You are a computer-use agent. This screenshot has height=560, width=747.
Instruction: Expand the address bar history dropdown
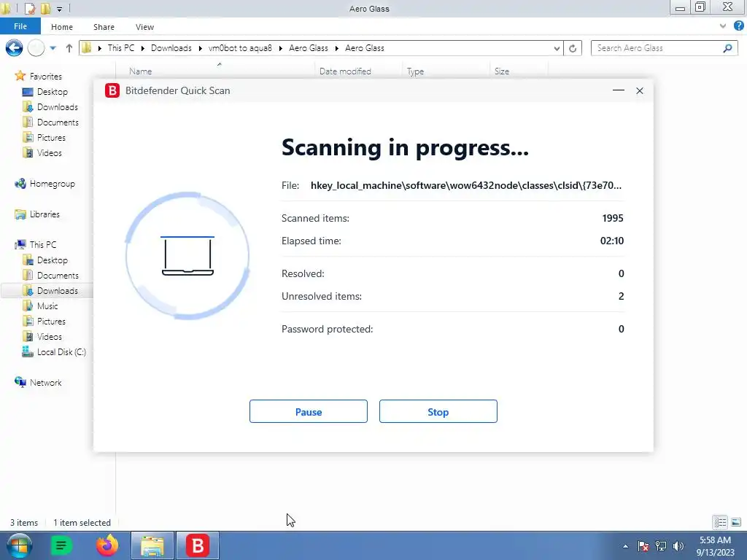coord(557,48)
